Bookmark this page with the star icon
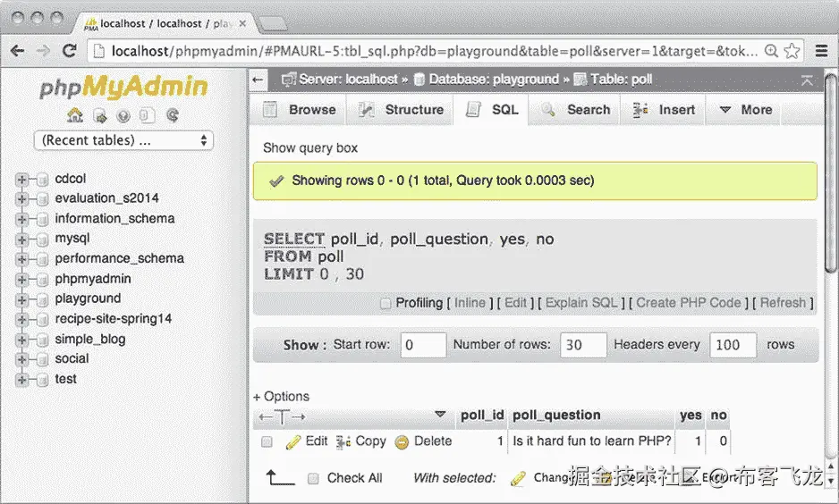 (792, 51)
